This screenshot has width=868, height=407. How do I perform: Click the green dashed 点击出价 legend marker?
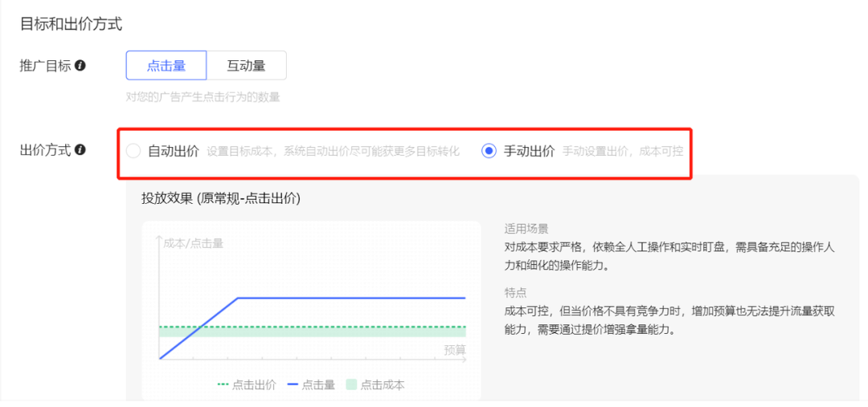223,385
